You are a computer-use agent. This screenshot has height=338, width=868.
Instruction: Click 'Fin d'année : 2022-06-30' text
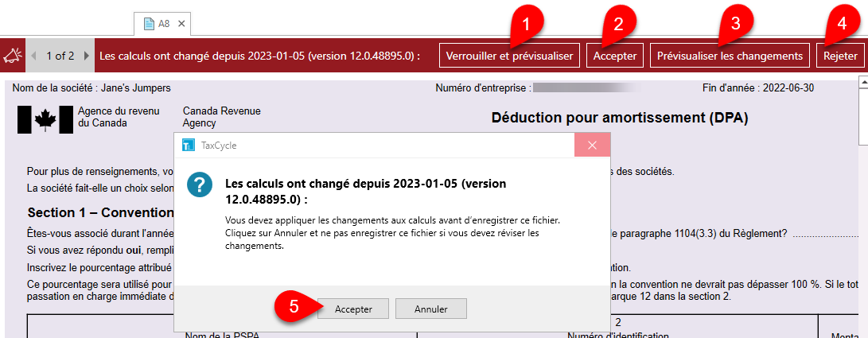click(x=758, y=88)
